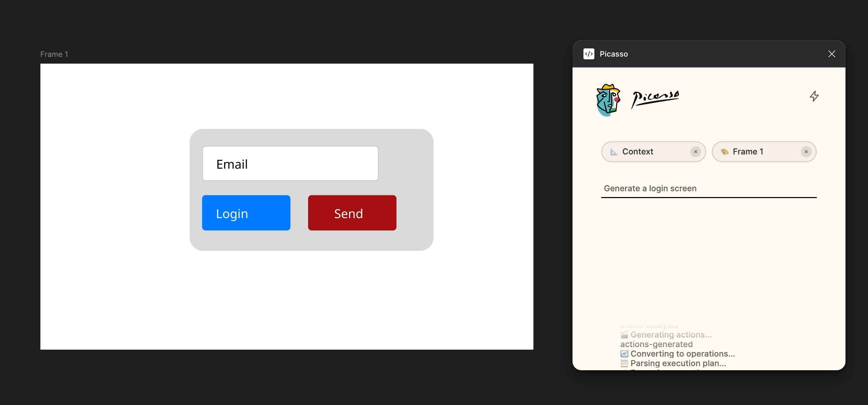
Task: Click the blue Login button
Action: point(246,213)
